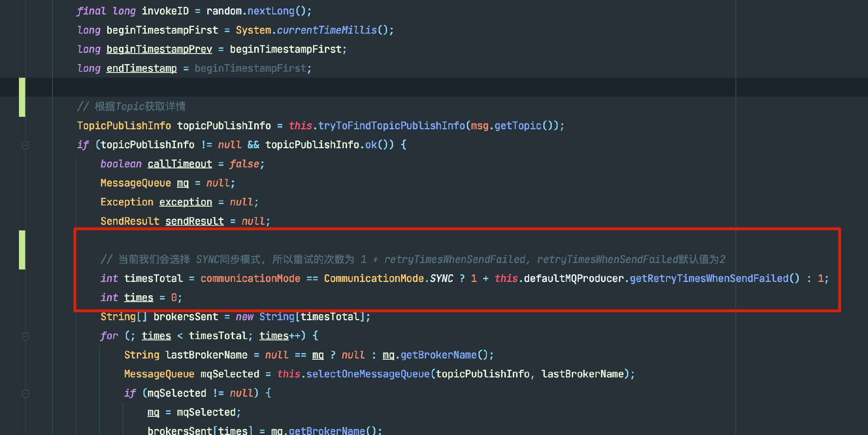Screen dimensions: 868x435
Task: Click the lowercase communicationMode variable
Action: tap(251, 278)
